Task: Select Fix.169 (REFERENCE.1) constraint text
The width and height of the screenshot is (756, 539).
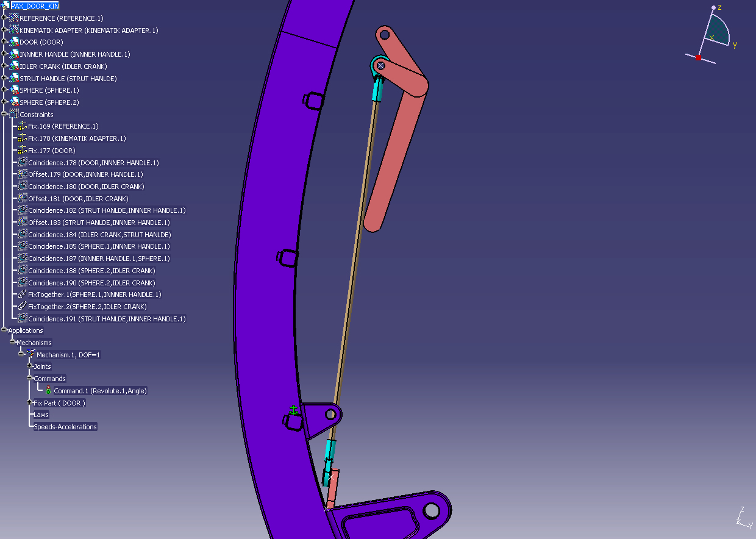Action: click(63, 126)
